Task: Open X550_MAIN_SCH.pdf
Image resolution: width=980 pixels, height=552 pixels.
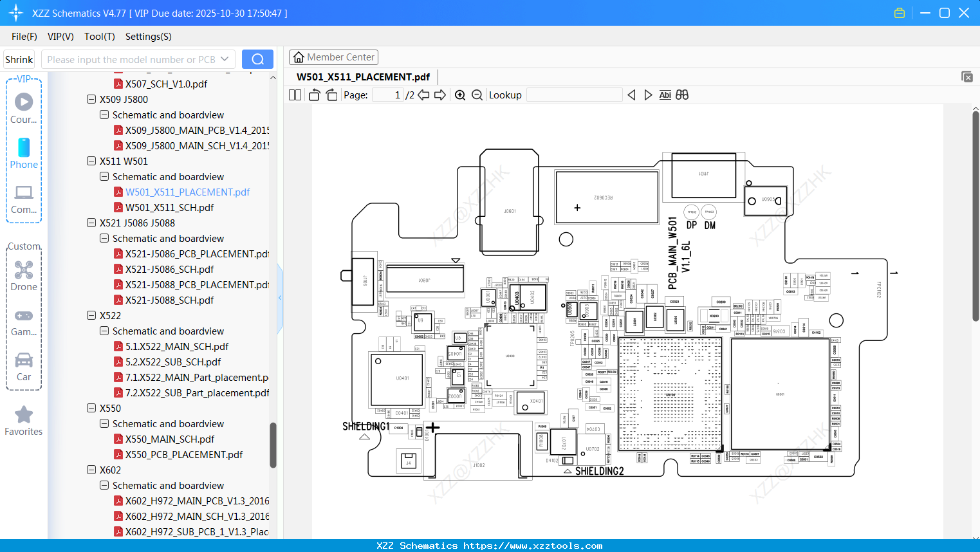Action: pos(170,439)
